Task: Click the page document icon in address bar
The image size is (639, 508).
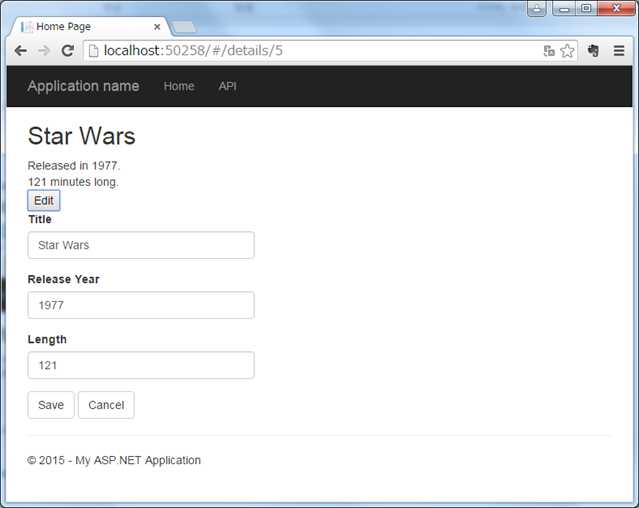Action: tap(94, 51)
